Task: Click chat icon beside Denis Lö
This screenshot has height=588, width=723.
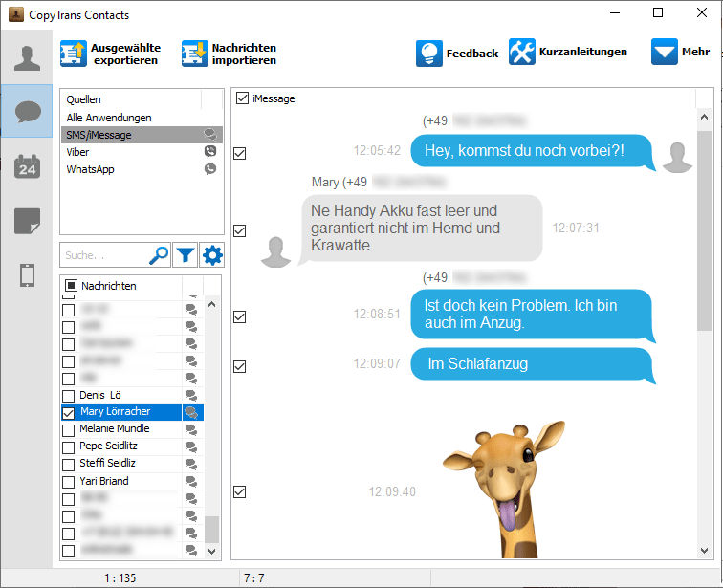Action: point(191,396)
